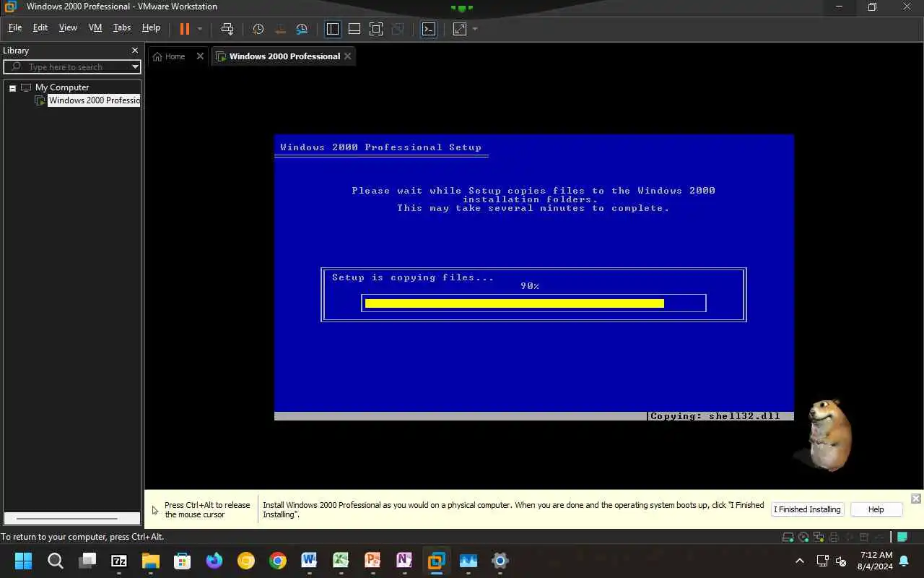Send Ctrl+Alt+Del to the virtual machine

click(x=227, y=29)
